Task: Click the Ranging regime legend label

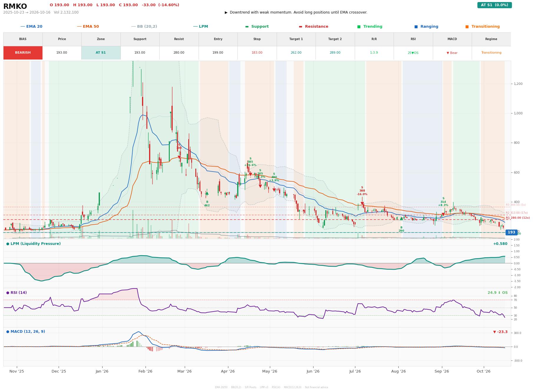Action: click(426, 27)
